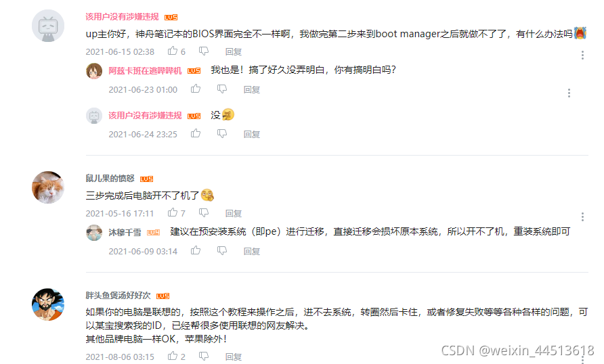The image size is (604, 364).
Task: Open more options for 鼠儿果的愤怒's comment
Action: click(x=582, y=217)
